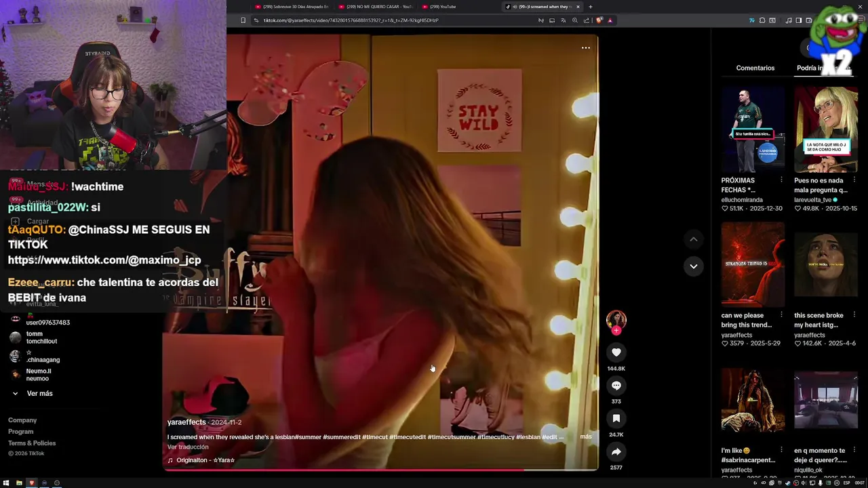Open the 'Pues no es nada' video thumbnail
The height and width of the screenshot is (488, 868).
[825, 129]
